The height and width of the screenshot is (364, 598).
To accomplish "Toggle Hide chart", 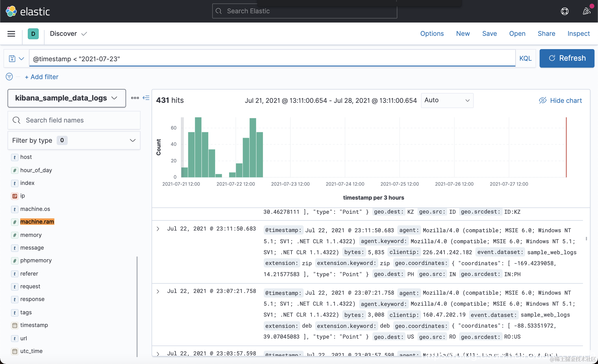I will (x=560, y=101).
